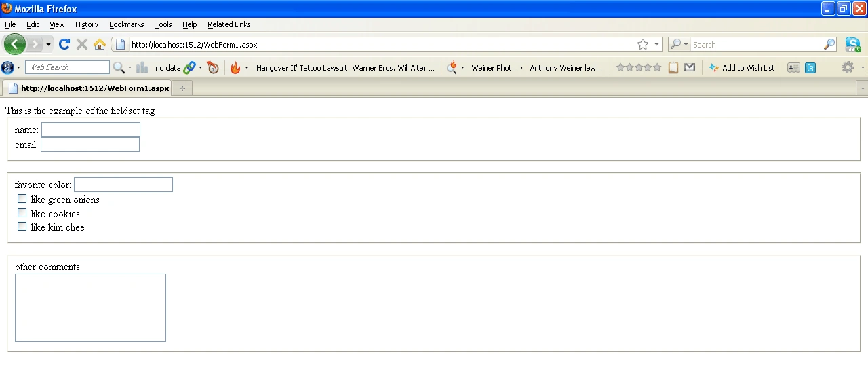Open the 'Weiner Phot...' link
The image size is (868, 374).
(495, 68)
